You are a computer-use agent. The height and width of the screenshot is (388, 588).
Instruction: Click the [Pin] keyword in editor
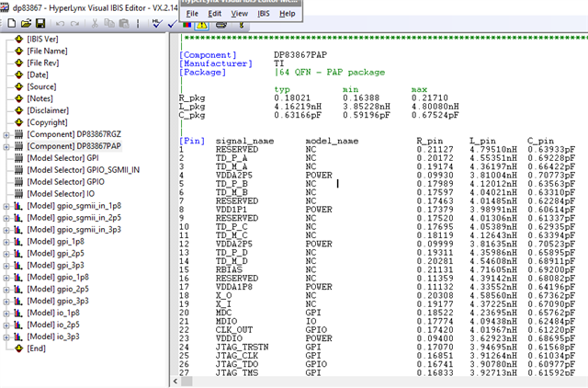click(x=192, y=141)
